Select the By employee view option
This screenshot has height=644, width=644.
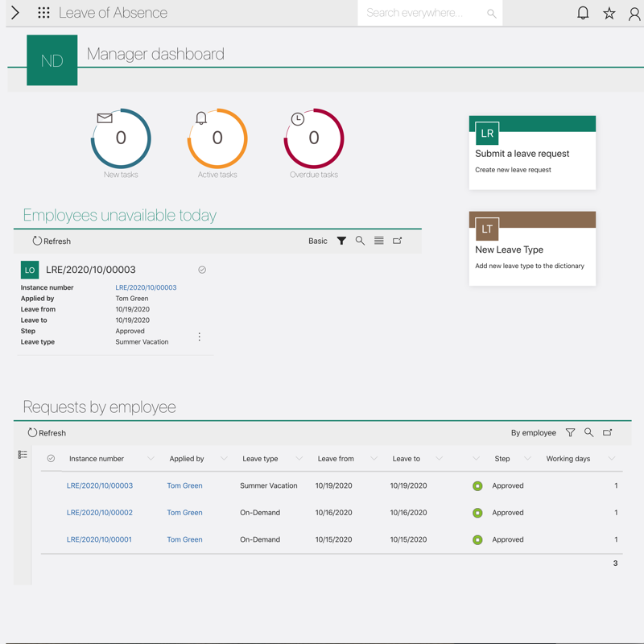pyautogui.click(x=533, y=432)
